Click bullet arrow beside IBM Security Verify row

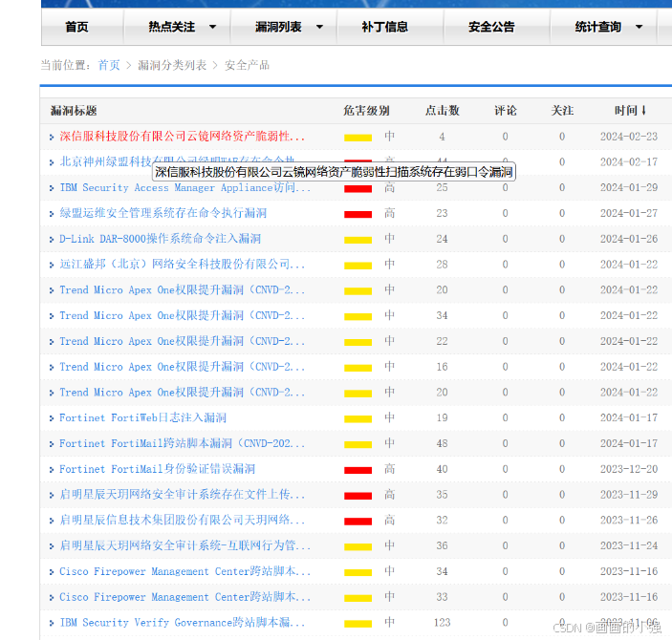(x=52, y=623)
